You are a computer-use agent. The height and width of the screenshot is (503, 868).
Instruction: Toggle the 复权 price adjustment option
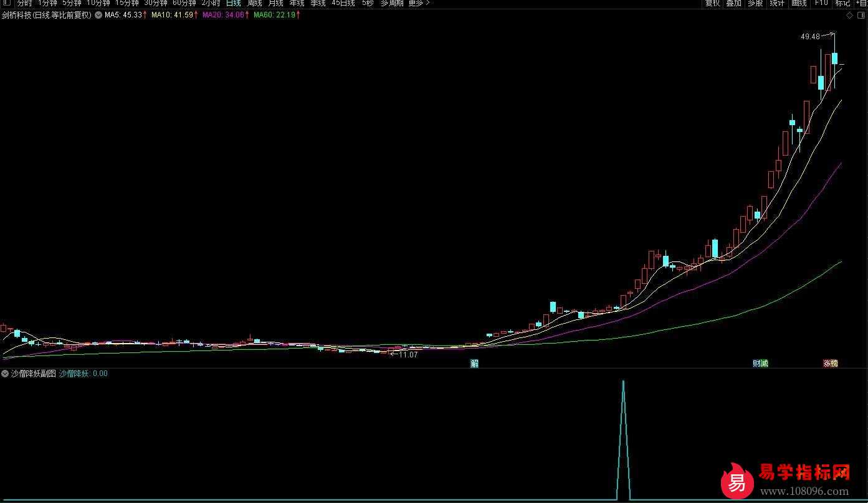pyautogui.click(x=712, y=3)
